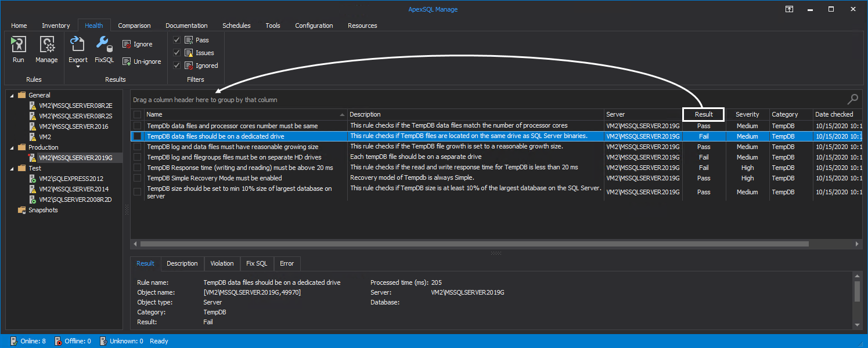Show the Description details tab
The image size is (868, 348).
coord(182,263)
